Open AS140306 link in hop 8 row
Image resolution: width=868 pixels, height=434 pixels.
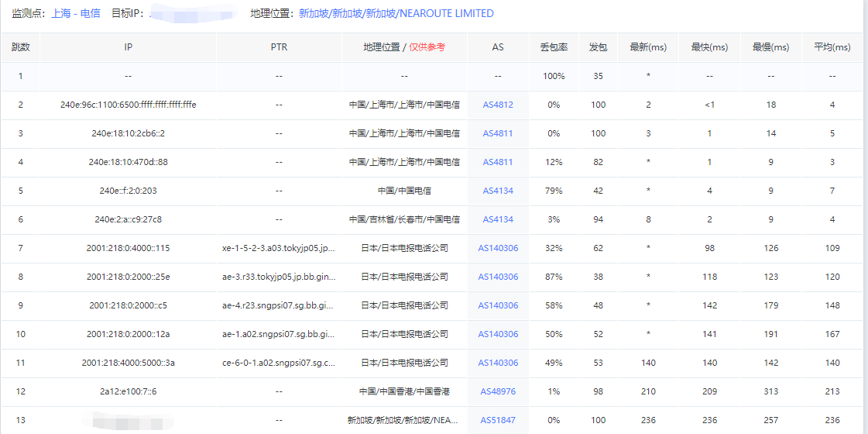click(x=498, y=277)
